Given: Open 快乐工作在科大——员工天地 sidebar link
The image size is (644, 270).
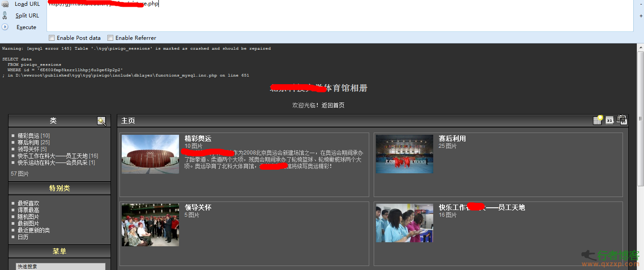Looking at the screenshot, I should click(x=53, y=156).
